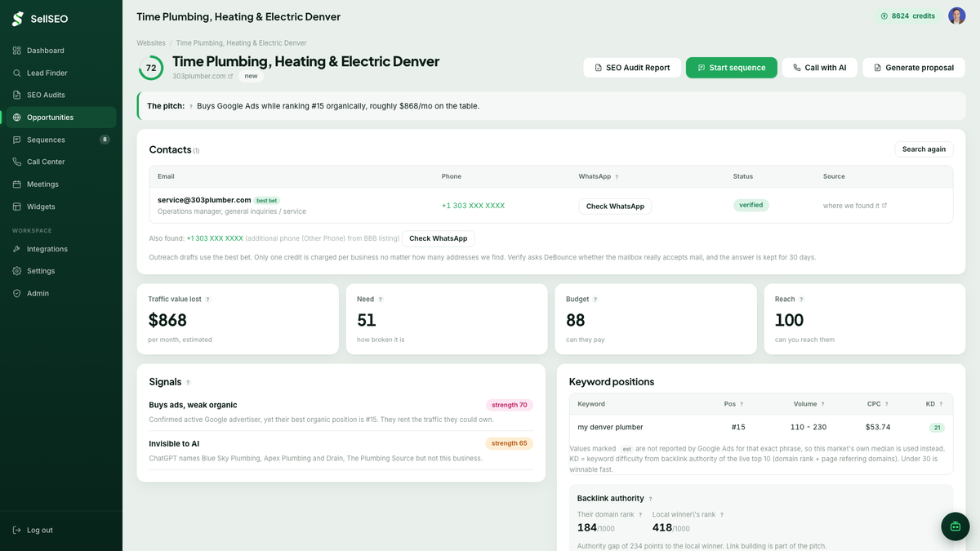Click help icon beside Backlink authority
This screenshot has height=551, width=980.
(650, 499)
